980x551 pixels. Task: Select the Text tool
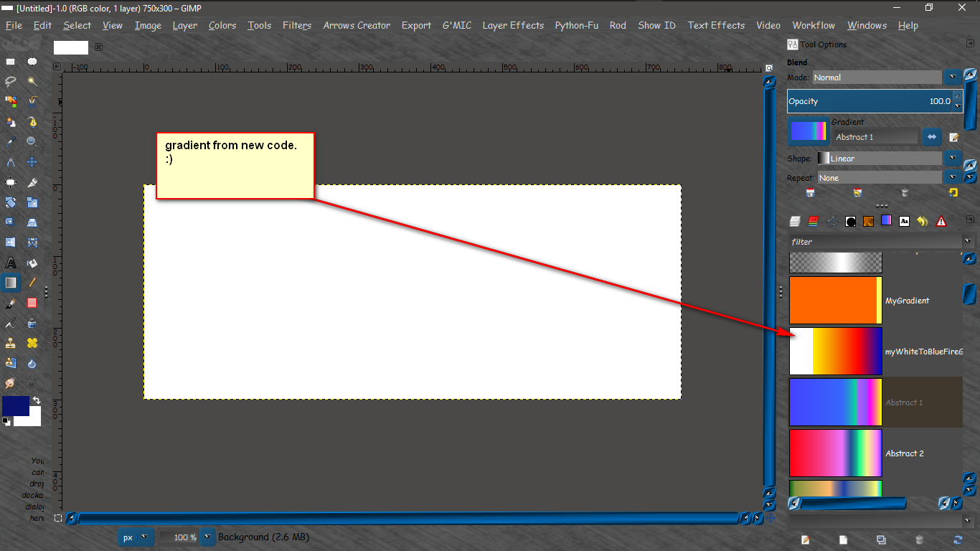coord(11,263)
